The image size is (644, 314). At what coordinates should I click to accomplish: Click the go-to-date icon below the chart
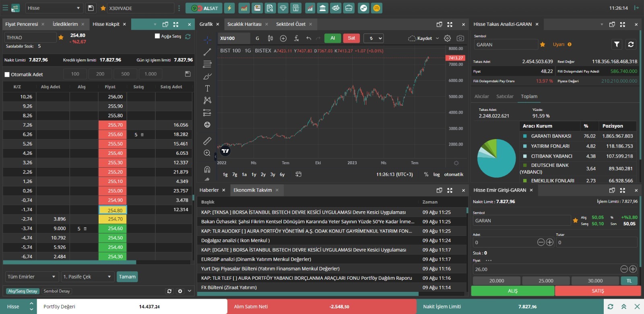(x=298, y=174)
